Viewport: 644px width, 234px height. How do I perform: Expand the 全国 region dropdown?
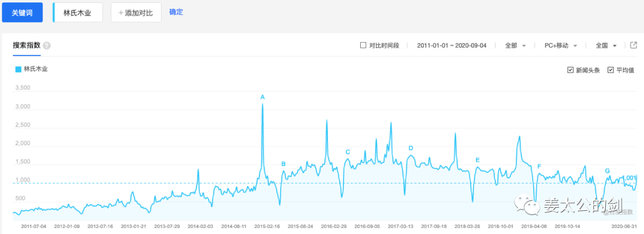[x=606, y=45]
